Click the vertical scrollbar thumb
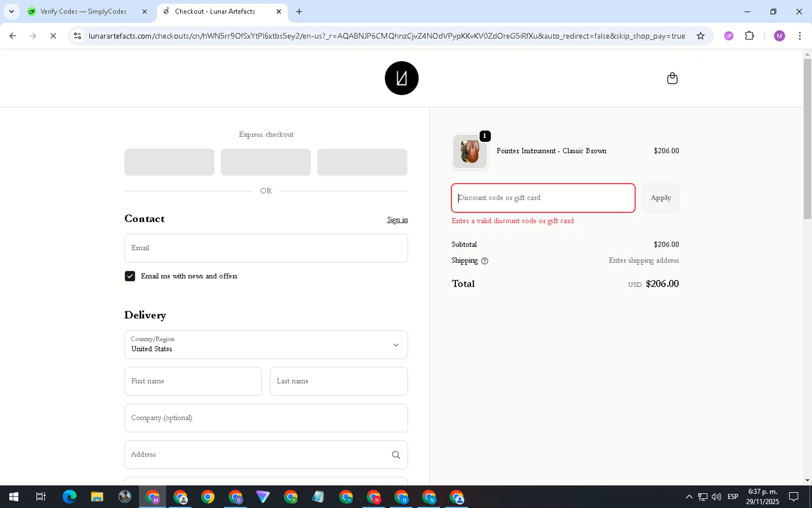This screenshot has width=812, height=508. tap(807, 139)
